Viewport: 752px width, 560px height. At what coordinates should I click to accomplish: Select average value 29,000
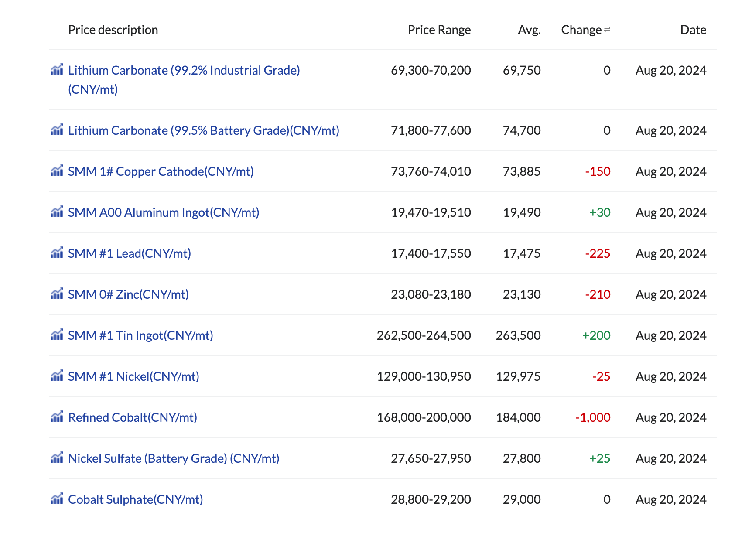click(x=522, y=499)
